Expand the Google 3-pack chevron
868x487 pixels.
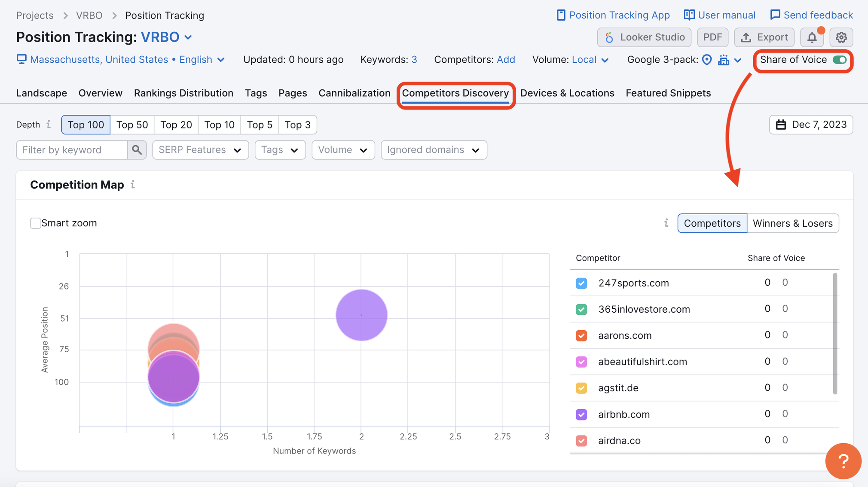pos(738,60)
